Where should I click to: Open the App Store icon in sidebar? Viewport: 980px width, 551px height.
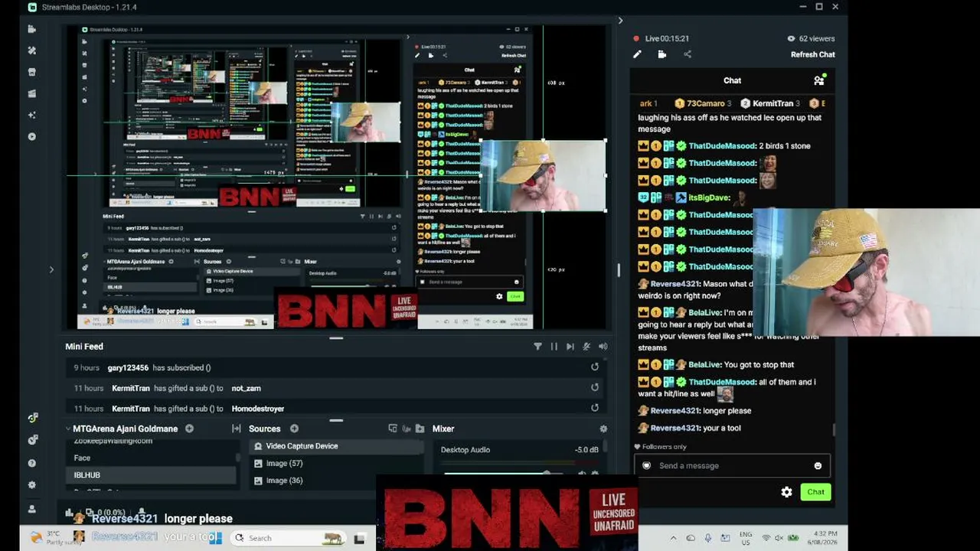31,72
